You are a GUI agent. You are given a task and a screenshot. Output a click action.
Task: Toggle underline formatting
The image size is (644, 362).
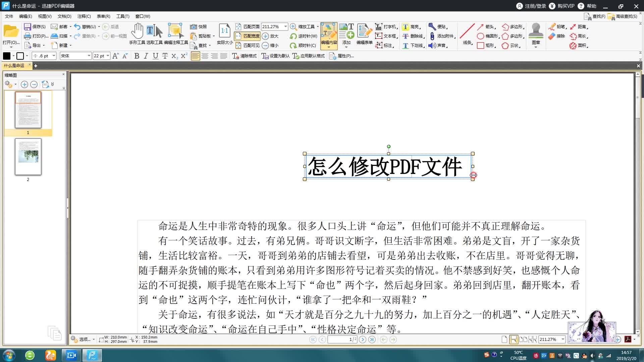click(155, 56)
